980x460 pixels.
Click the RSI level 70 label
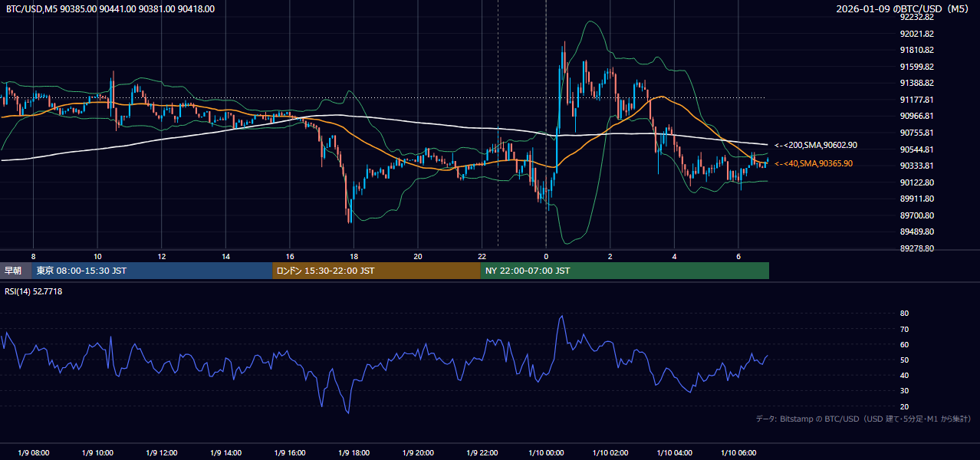pos(905,329)
